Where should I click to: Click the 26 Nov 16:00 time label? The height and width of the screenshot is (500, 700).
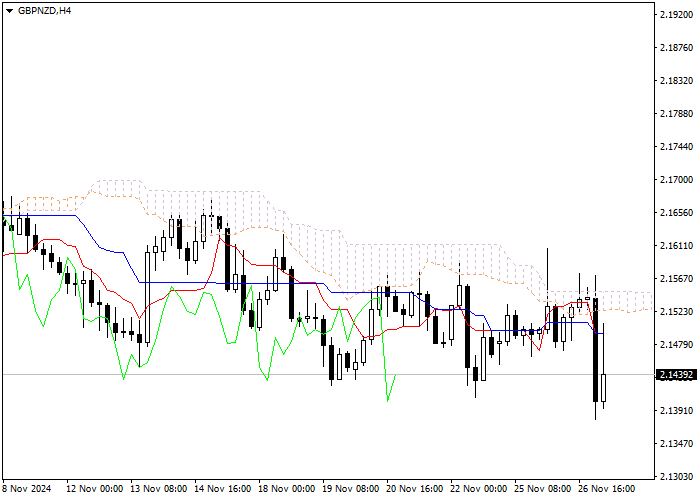[x=607, y=489]
